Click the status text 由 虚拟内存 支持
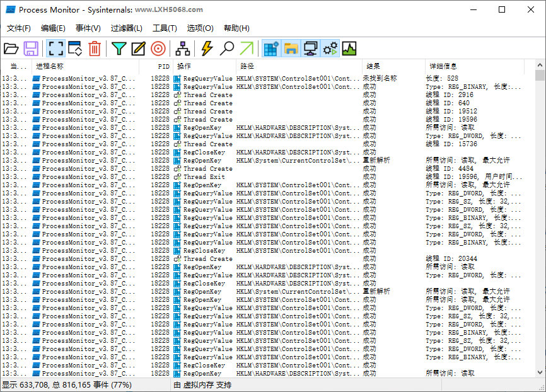 click(202, 385)
